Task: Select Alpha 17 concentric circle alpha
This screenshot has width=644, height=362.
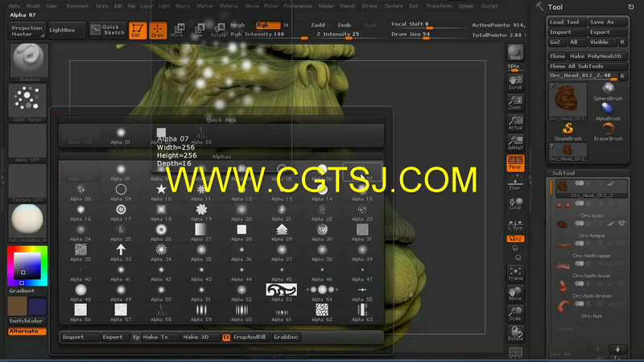Action: tap(121, 212)
